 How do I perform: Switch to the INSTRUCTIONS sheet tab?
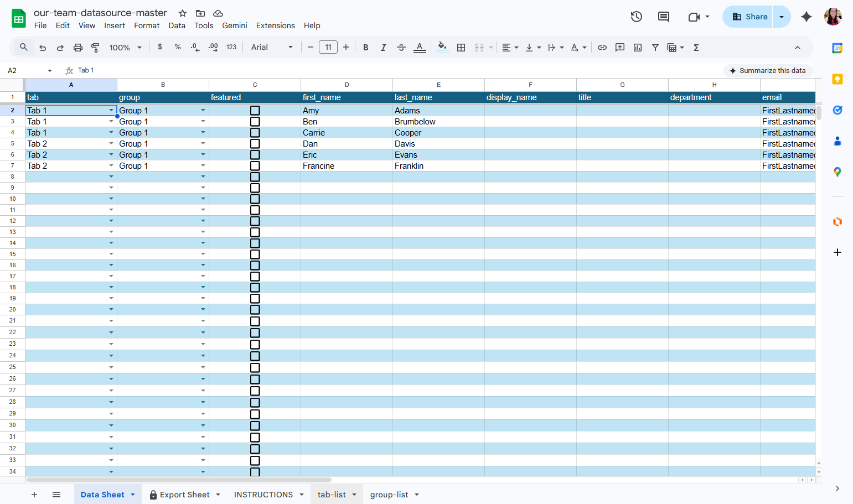point(263,495)
